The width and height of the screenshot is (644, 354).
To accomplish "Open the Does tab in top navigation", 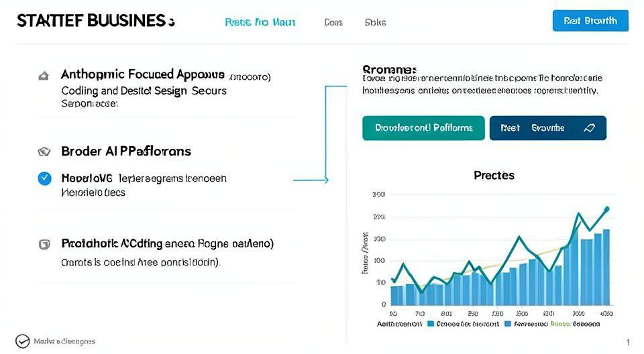I will [333, 22].
